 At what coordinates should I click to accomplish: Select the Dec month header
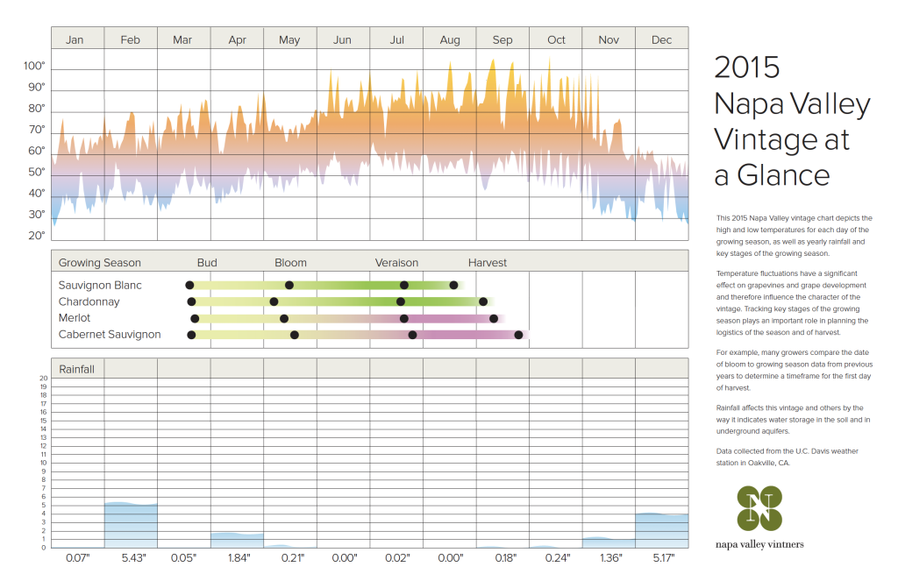click(661, 40)
